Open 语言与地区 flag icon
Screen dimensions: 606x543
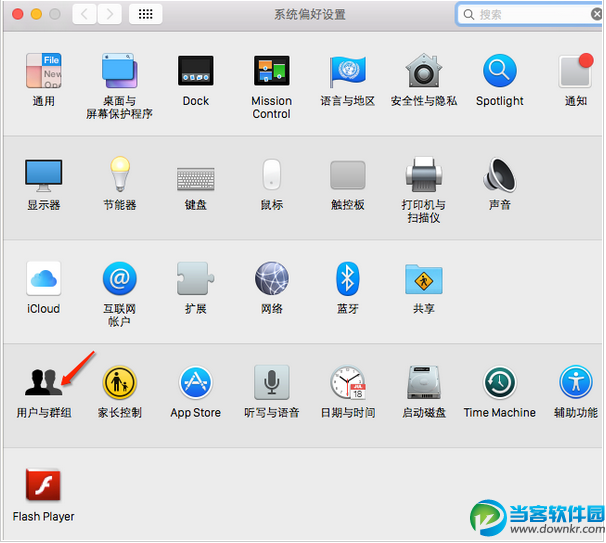pos(347,71)
